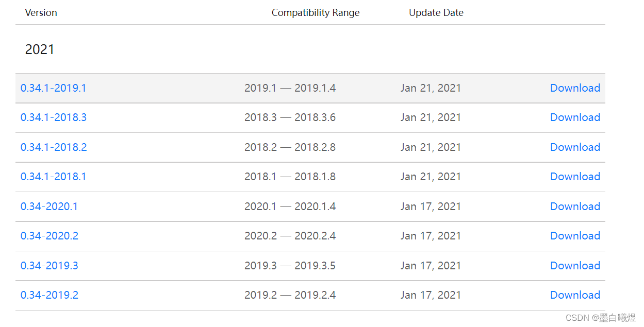The image size is (644, 327).
Task: Open version 0.34.1-2018.1 link
Action: click(53, 177)
